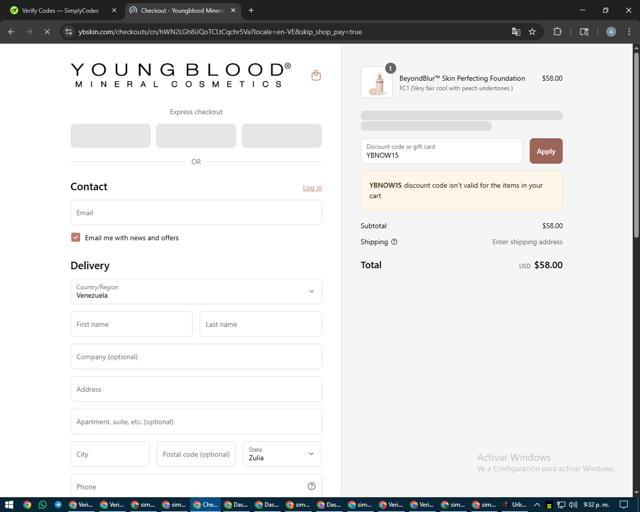Click the Shipping info question mark icon
The width and height of the screenshot is (640, 512).
coord(394,242)
